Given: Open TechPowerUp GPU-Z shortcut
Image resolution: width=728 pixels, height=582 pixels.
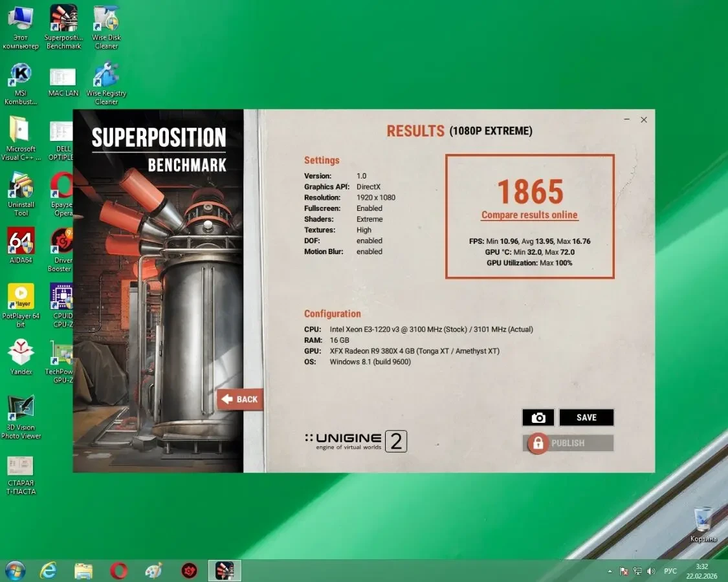Looking at the screenshot, I should (x=60, y=361).
